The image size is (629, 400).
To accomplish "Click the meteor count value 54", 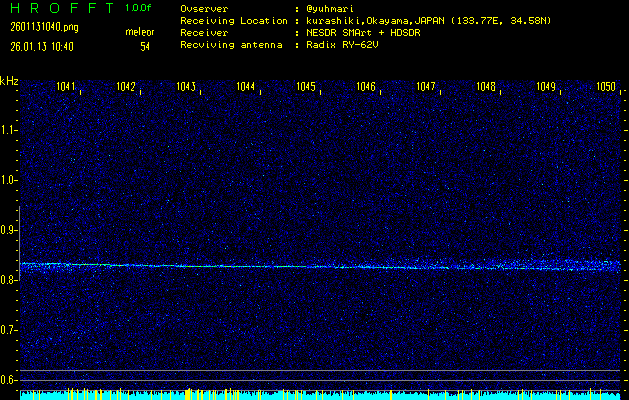I will pos(145,46).
